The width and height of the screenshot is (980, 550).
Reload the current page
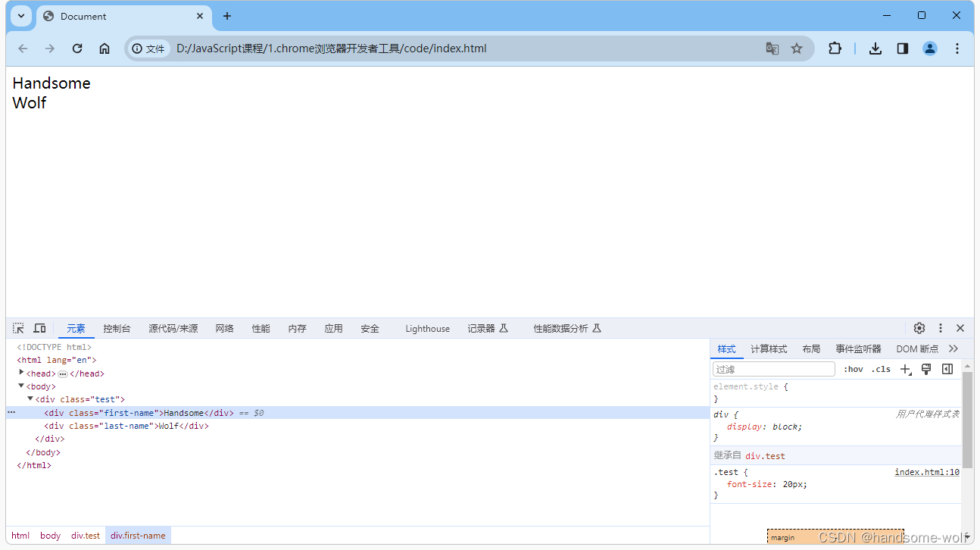click(x=77, y=48)
